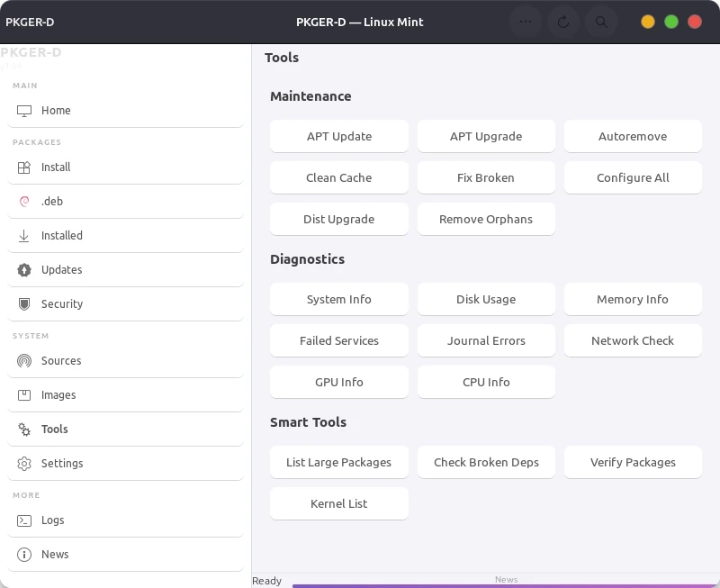Open the three-dot more menu in titlebar
The image size is (720, 588).
526,22
